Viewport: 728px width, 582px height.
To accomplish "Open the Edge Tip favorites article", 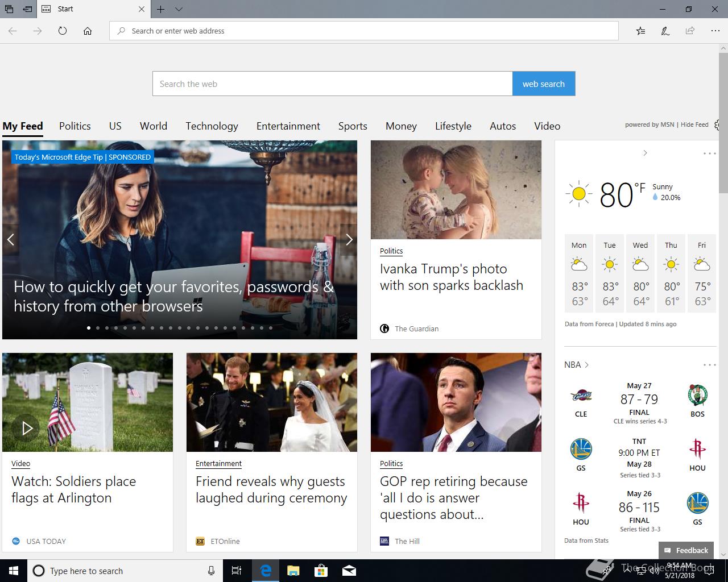I will click(x=173, y=296).
